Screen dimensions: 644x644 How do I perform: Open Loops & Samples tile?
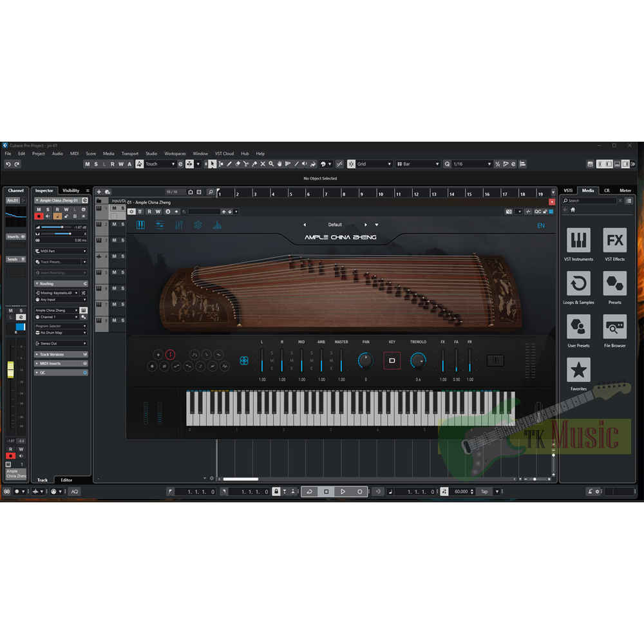(x=578, y=283)
